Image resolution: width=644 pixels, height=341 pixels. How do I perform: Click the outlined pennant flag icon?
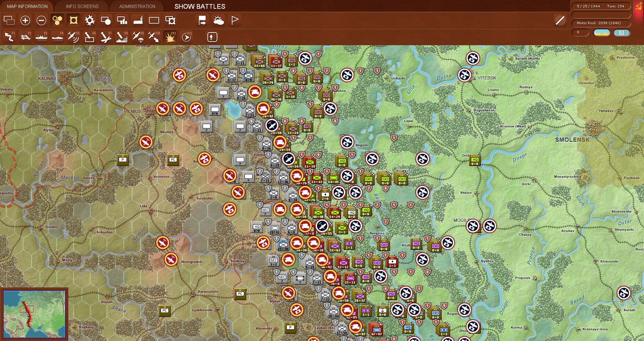click(x=235, y=20)
